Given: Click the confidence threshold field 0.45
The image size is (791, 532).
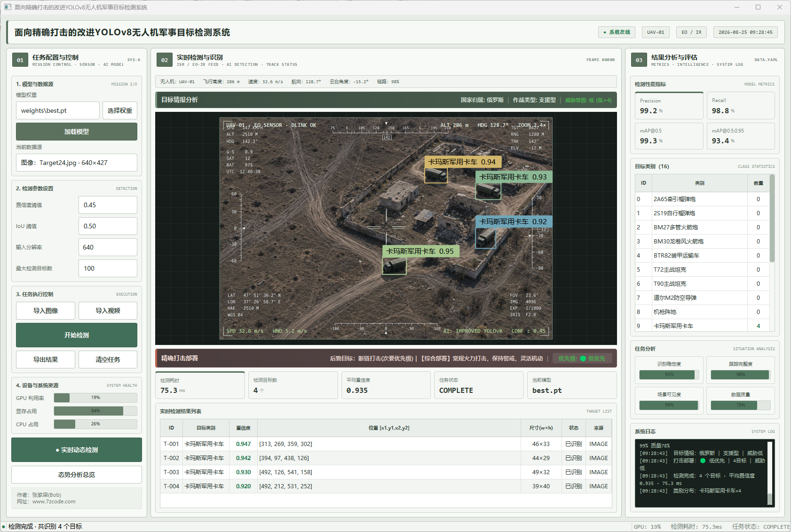Looking at the screenshot, I should [x=108, y=205].
